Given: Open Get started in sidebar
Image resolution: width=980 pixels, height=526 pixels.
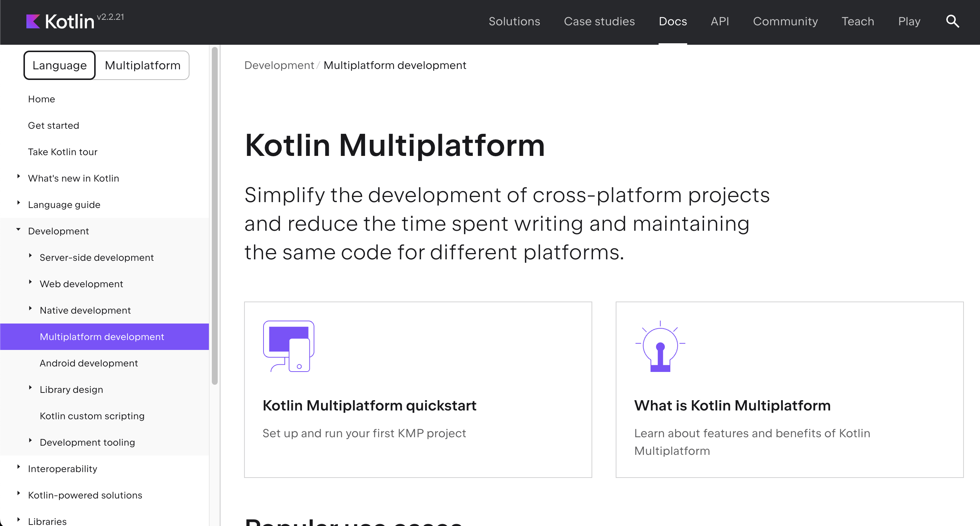Looking at the screenshot, I should (x=54, y=125).
